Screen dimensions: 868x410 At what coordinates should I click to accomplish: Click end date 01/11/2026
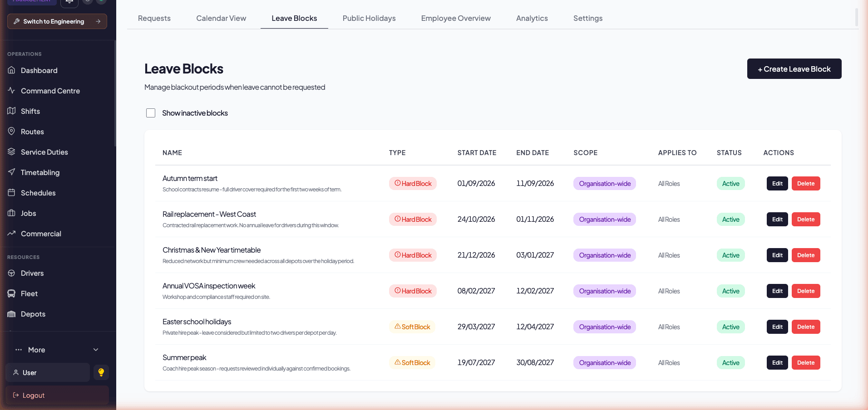535,220
